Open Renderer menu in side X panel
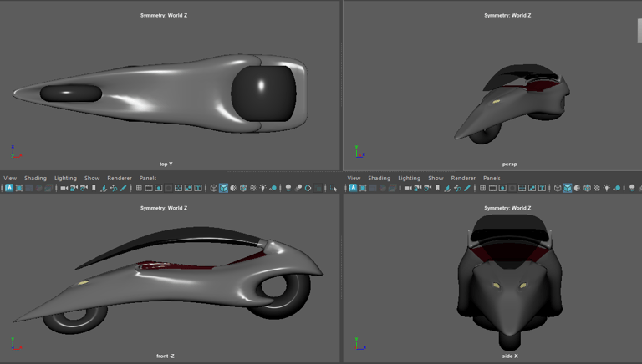 [463, 179]
